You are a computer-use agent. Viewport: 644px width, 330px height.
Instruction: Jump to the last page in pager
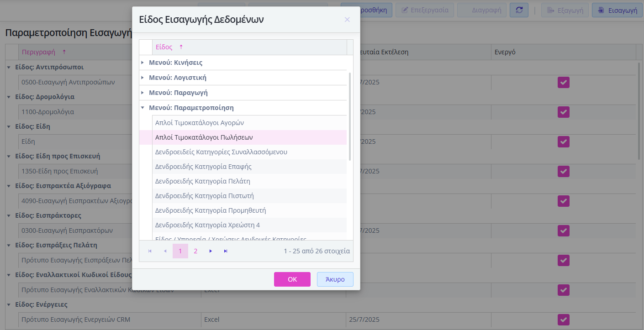coord(226,251)
